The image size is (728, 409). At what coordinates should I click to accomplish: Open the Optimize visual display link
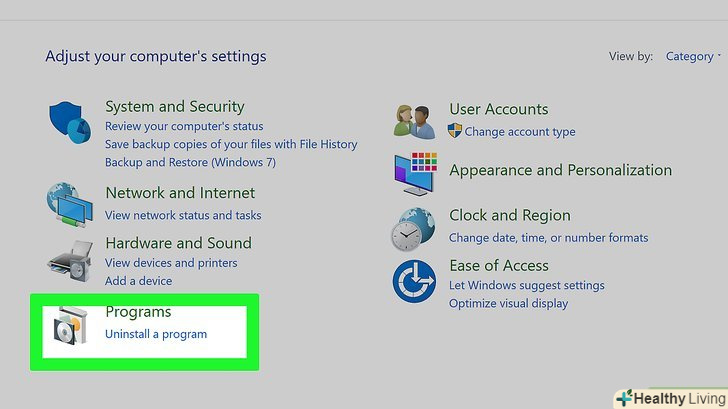pyautogui.click(x=508, y=303)
